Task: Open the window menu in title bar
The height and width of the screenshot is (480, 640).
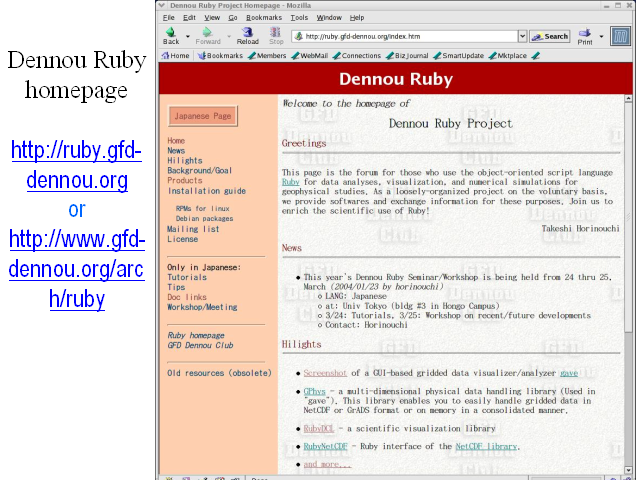Action: point(162,5)
